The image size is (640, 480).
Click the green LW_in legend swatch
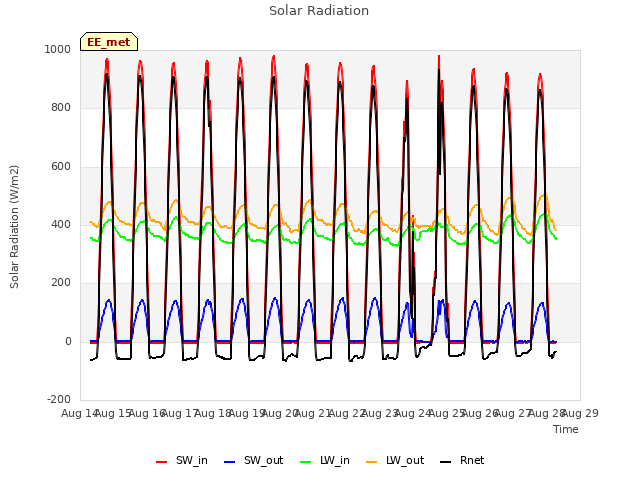(306, 462)
